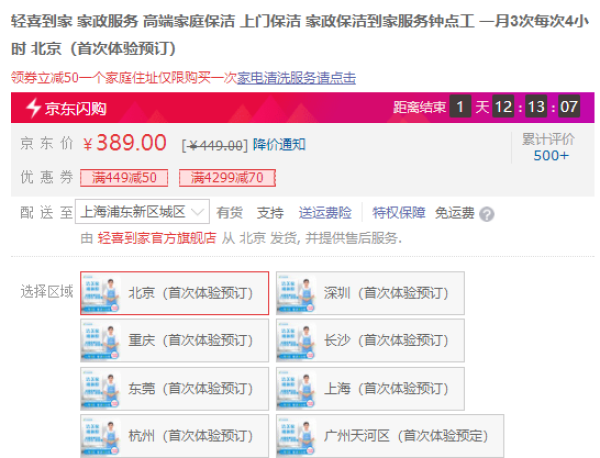
Task: Open 轻喜到家官方旗舰店 store link
Action: click(x=157, y=238)
